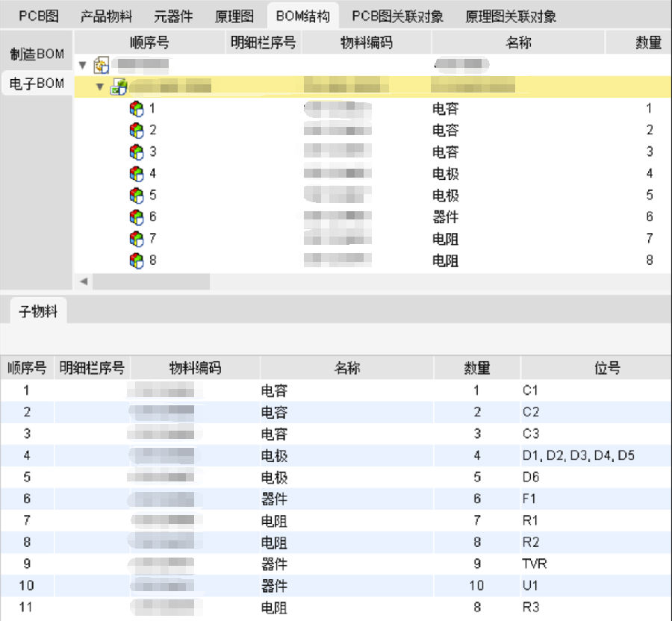
Task: Select 电极 name in tree row 4
Action: [445, 173]
